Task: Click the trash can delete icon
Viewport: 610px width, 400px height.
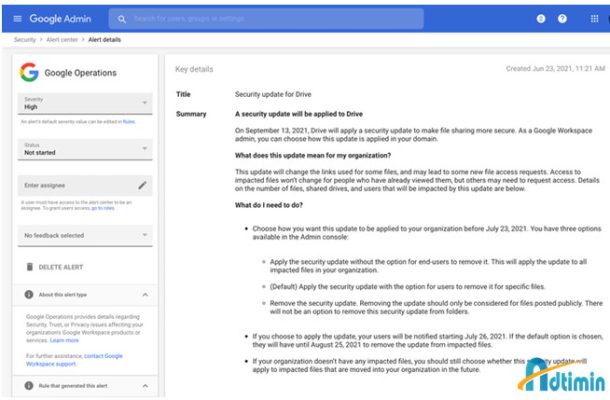Action: (30, 267)
